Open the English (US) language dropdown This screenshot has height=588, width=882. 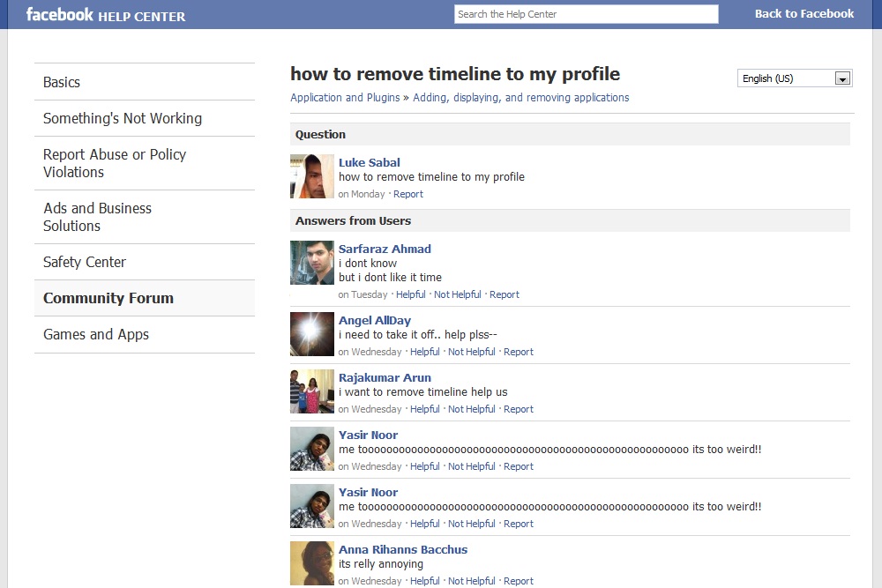(x=795, y=78)
